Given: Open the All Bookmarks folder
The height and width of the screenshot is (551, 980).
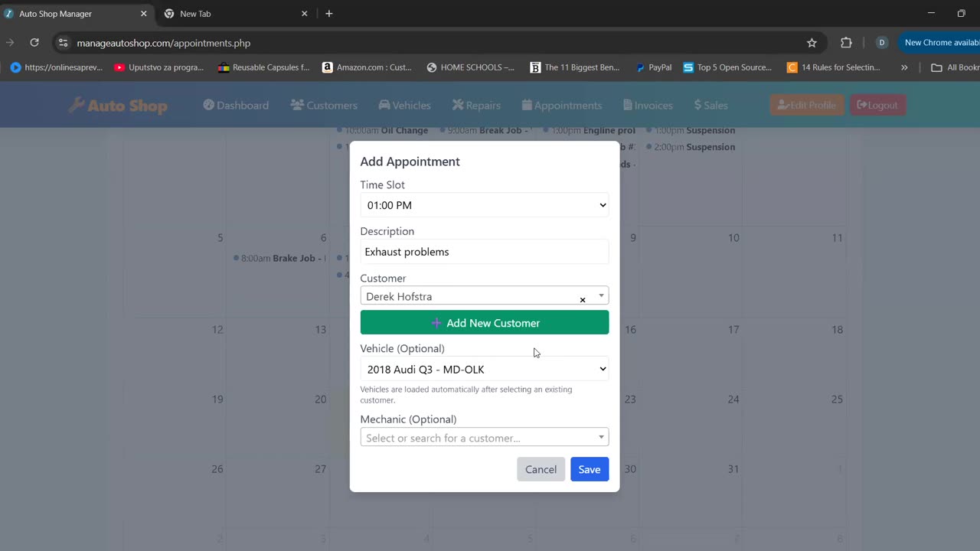Looking at the screenshot, I should (x=955, y=67).
